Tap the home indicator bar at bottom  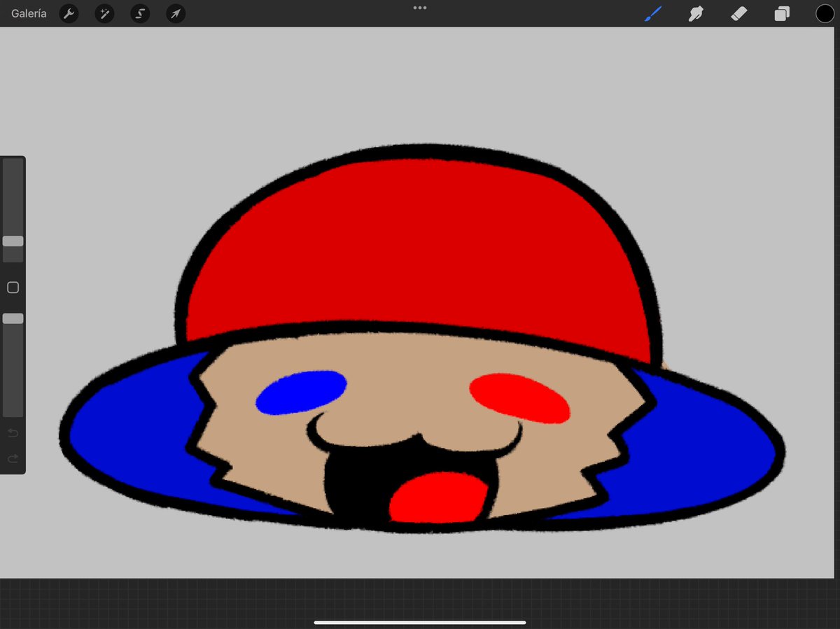[420, 622]
